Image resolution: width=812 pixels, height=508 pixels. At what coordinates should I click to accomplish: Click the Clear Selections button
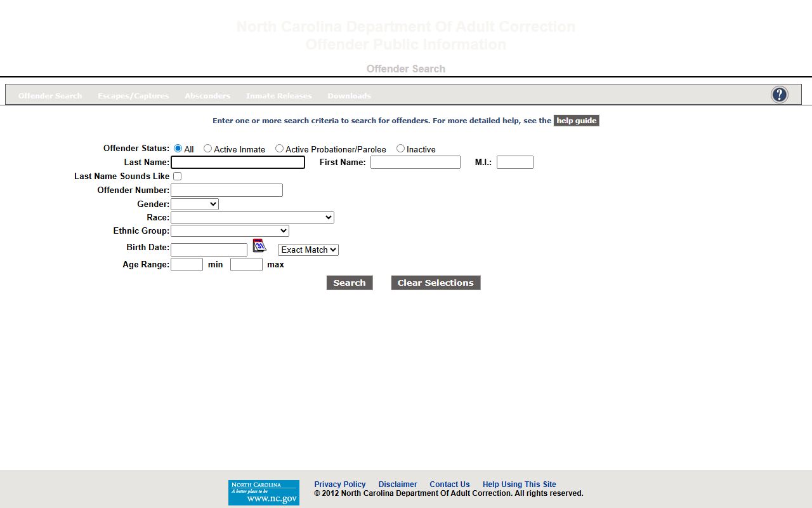point(436,283)
